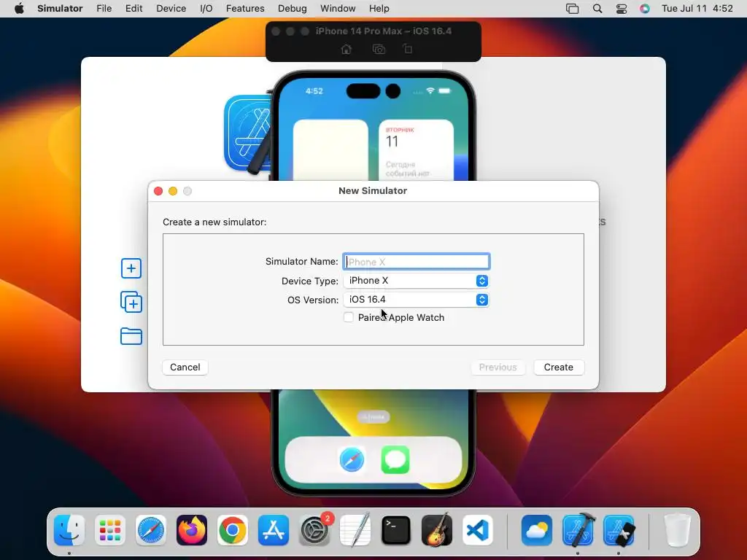Open the Window menu
Screen dimensions: 747x560
pyautogui.click(x=338, y=9)
